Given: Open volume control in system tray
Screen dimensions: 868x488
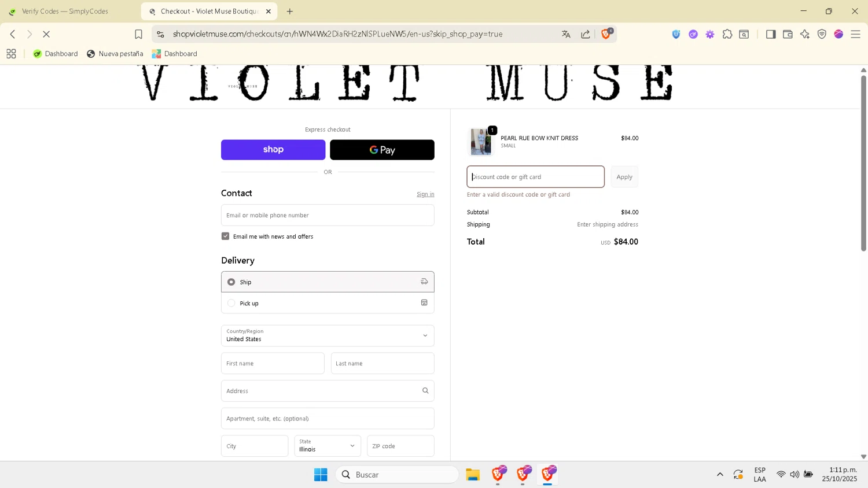Looking at the screenshot, I should point(795,475).
